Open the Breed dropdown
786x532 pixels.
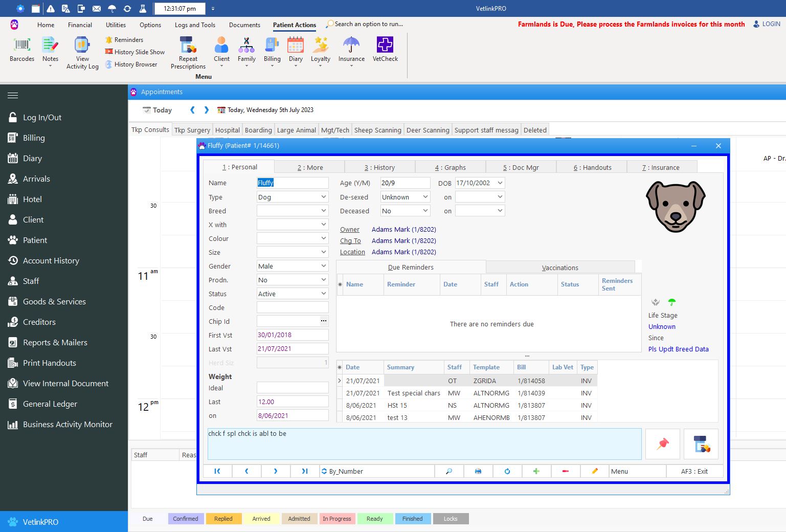tap(323, 210)
